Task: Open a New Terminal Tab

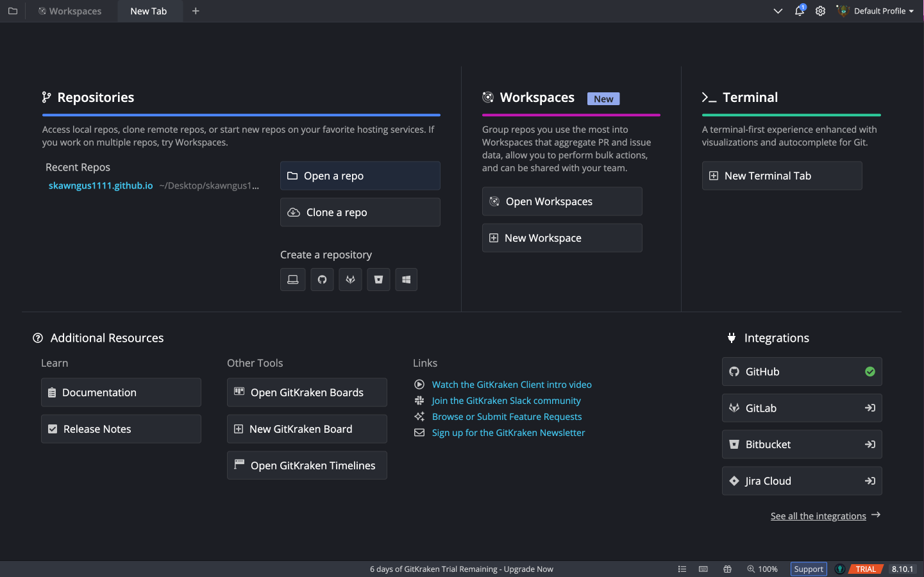Action: click(782, 176)
